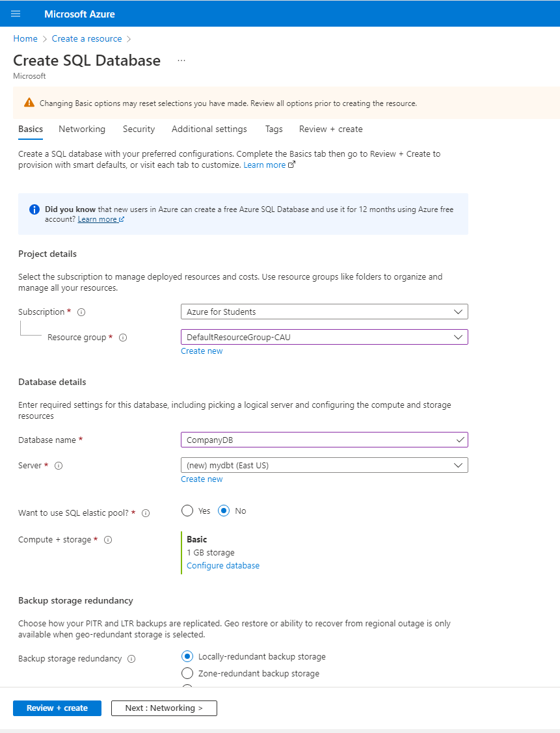This screenshot has height=733, width=560.
Task: Click the Database details heading
Action: point(52,382)
